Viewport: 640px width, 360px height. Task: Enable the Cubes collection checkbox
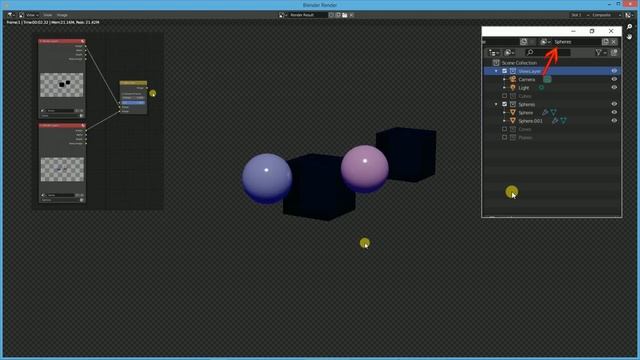coord(504,96)
